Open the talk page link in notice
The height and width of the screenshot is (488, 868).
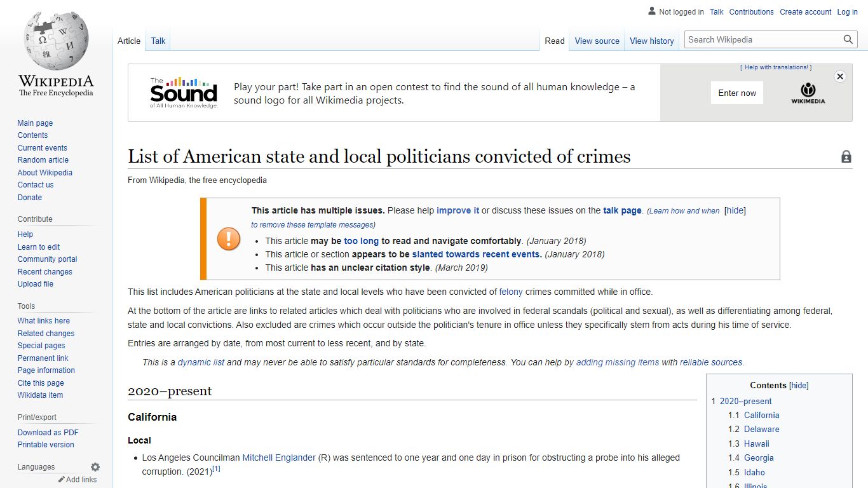point(622,210)
